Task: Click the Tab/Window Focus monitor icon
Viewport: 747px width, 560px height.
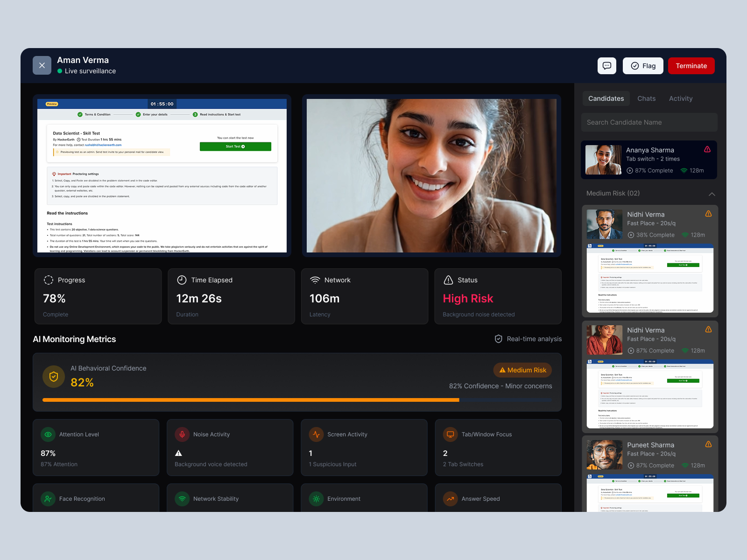Action: (450, 434)
